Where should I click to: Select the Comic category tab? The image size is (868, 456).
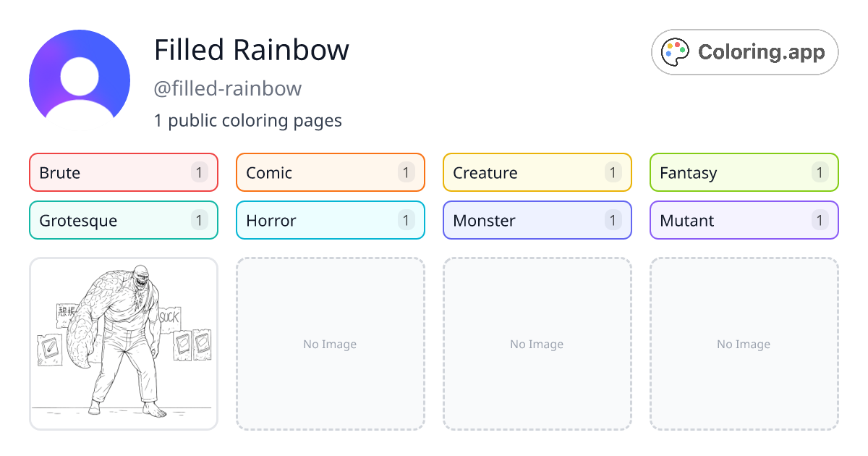pyautogui.click(x=330, y=172)
